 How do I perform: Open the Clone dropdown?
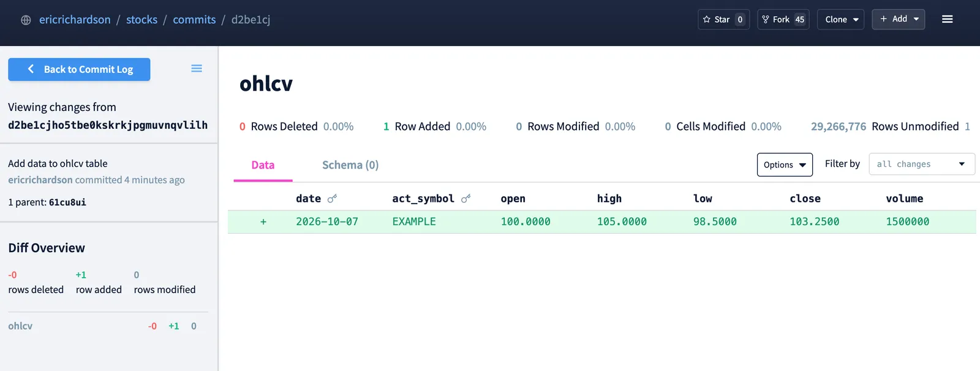pyautogui.click(x=841, y=20)
